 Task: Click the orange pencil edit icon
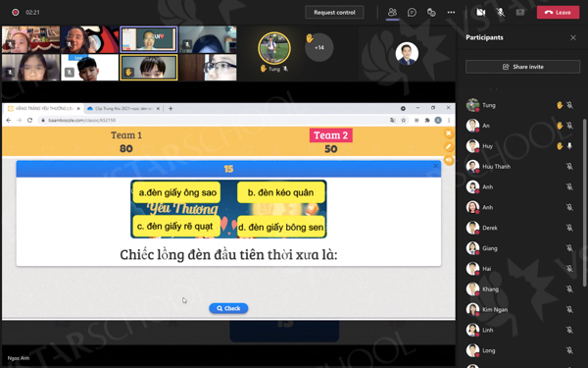coord(449,147)
